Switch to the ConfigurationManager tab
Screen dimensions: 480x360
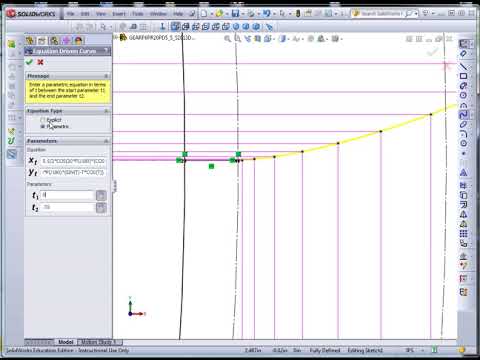point(54,41)
